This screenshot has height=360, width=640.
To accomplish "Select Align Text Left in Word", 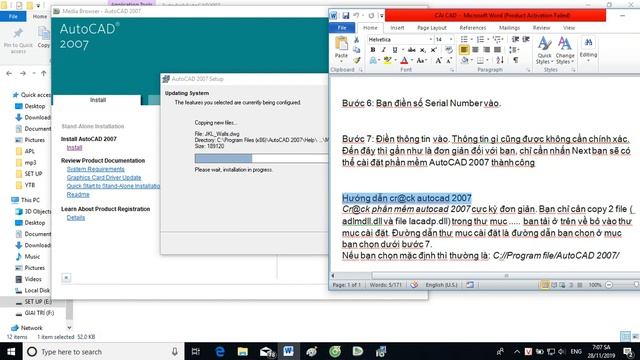I will [464, 50].
